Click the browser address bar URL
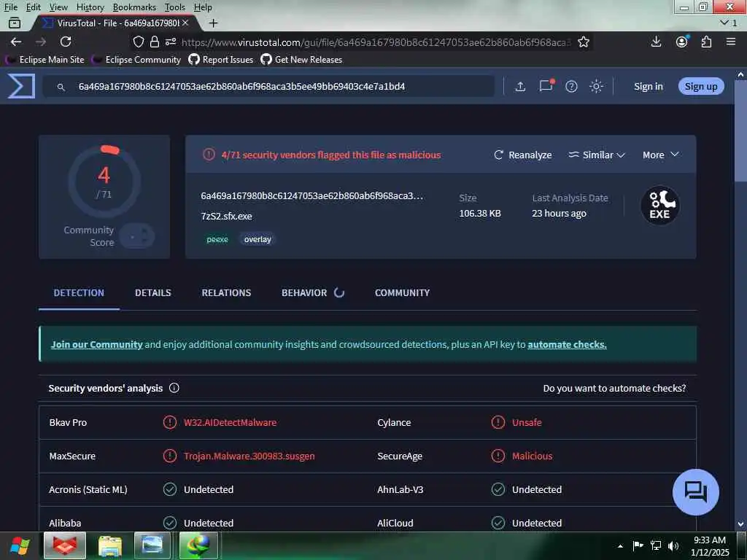747x560 pixels. point(376,42)
